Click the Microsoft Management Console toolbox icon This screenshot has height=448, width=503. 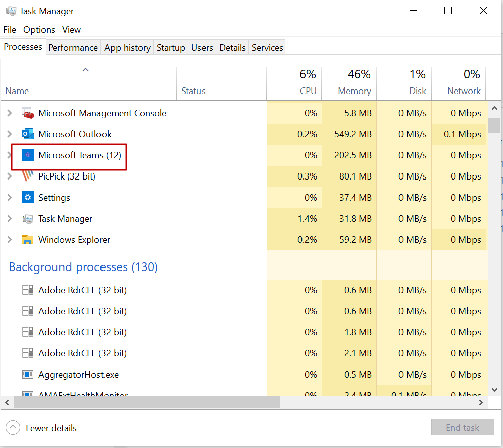28,113
